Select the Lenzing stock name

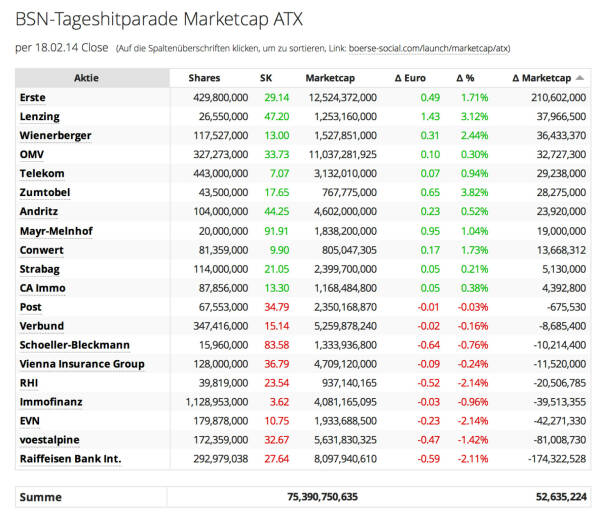pos(39,116)
